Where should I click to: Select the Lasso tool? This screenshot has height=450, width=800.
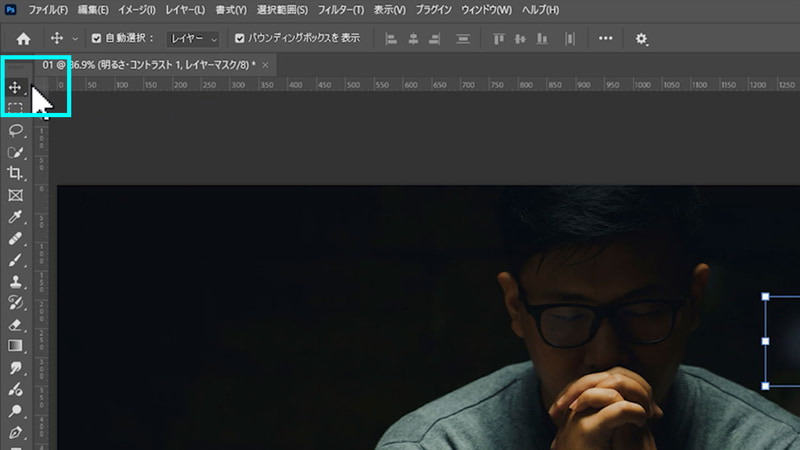pyautogui.click(x=15, y=130)
